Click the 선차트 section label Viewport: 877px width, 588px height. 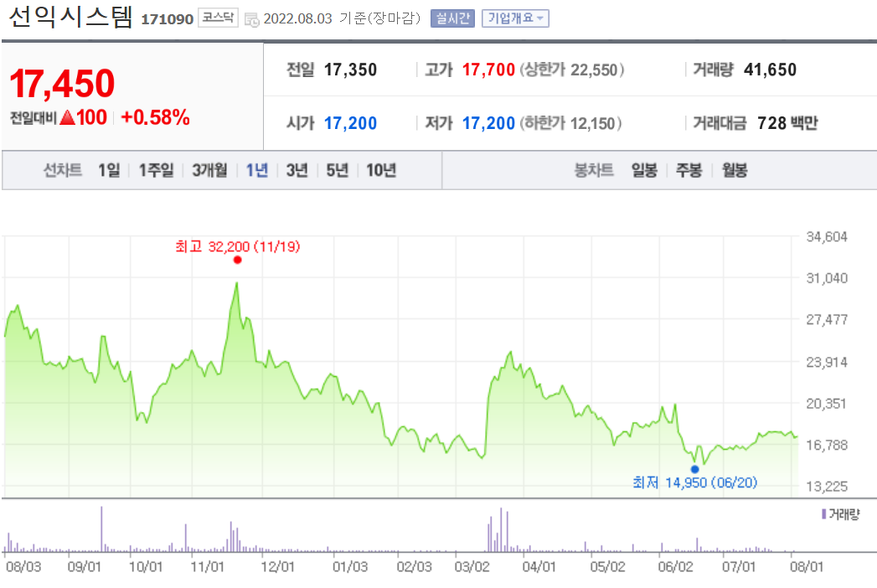(63, 170)
